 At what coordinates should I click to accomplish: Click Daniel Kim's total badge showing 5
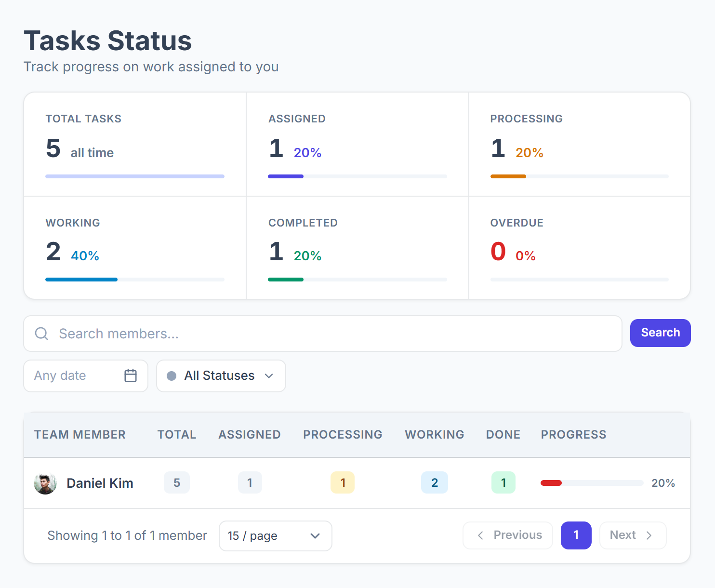coord(177,483)
